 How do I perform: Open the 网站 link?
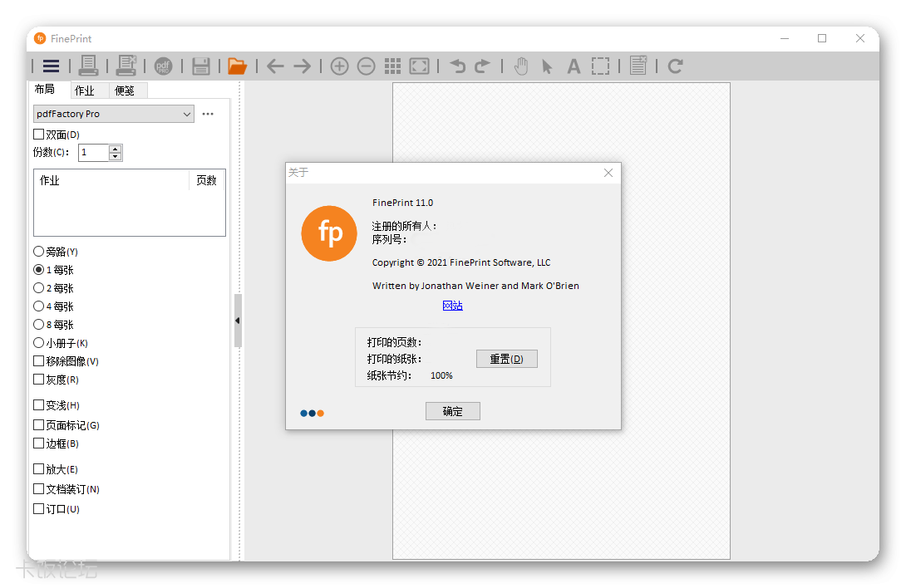(x=452, y=306)
